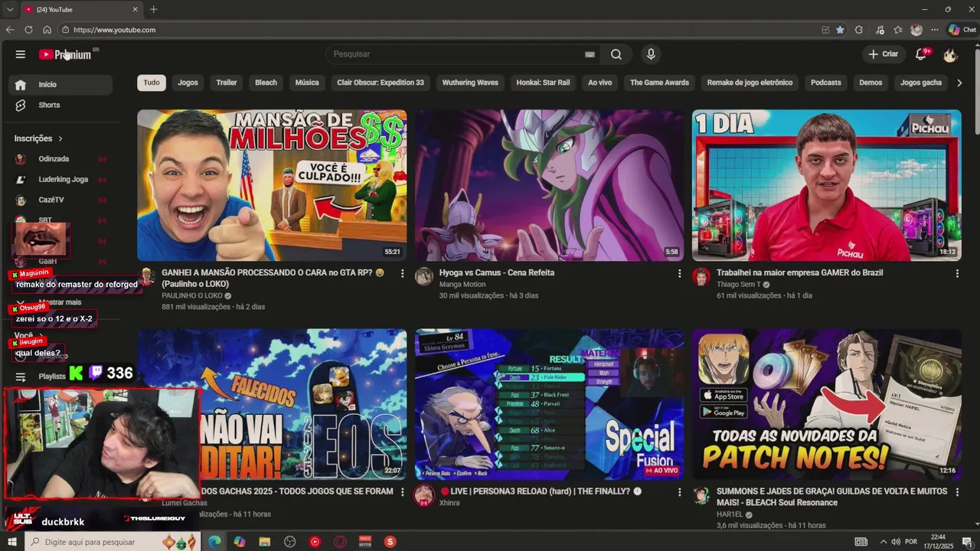The image size is (980, 551).
Task: Play the Hyoga vs Camus thumbnail
Action: pyautogui.click(x=549, y=185)
